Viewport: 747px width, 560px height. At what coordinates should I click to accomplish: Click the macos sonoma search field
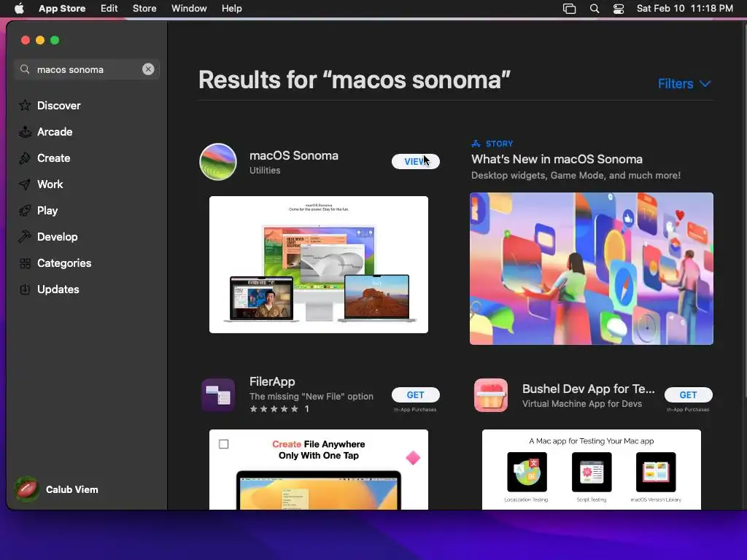click(87, 69)
